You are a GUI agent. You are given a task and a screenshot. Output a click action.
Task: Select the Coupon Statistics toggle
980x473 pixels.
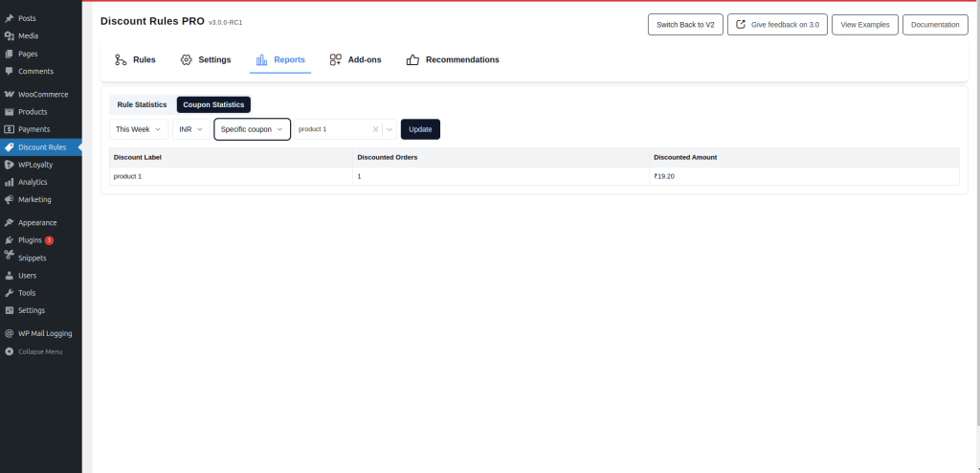pos(213,104)
